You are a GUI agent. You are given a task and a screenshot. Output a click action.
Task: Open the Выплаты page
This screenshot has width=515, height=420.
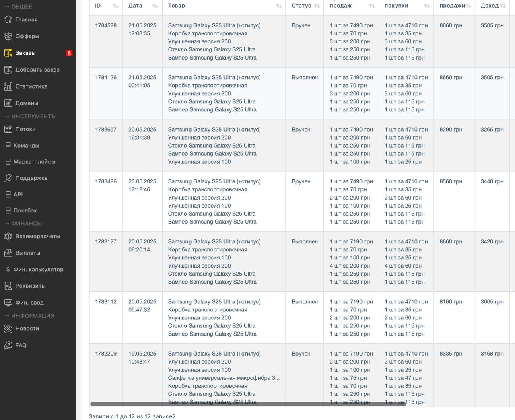point(28,253)
